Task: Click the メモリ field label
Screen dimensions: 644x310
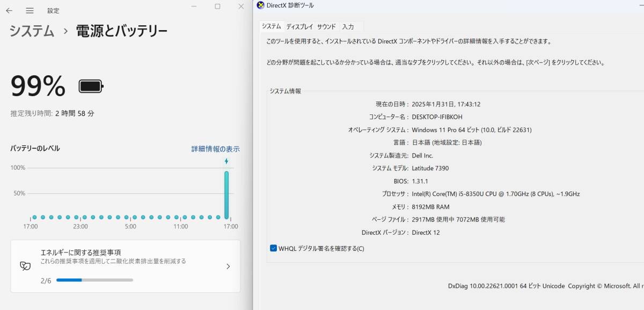Action: pos(399,207)
